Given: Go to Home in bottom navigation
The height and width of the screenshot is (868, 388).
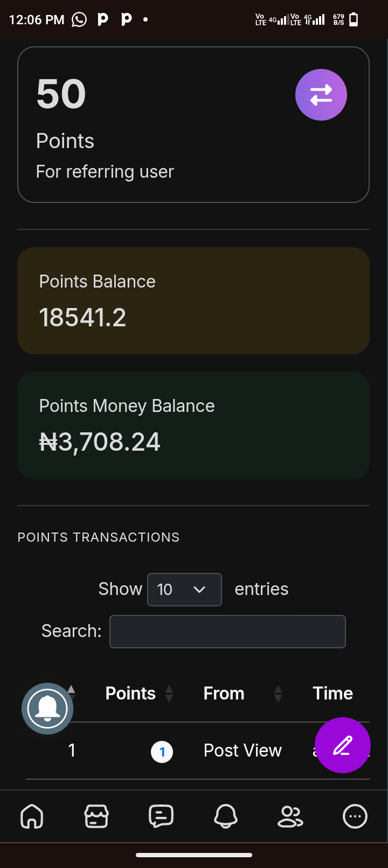Looking at the screenshot, I should coord(32,816).
